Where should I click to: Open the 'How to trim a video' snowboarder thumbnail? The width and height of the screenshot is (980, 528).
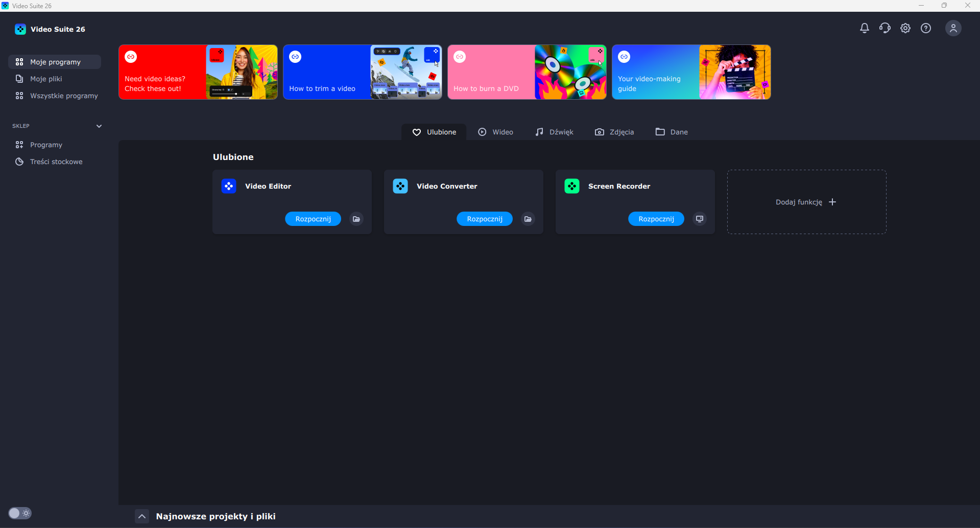click(x=406, y=72)
